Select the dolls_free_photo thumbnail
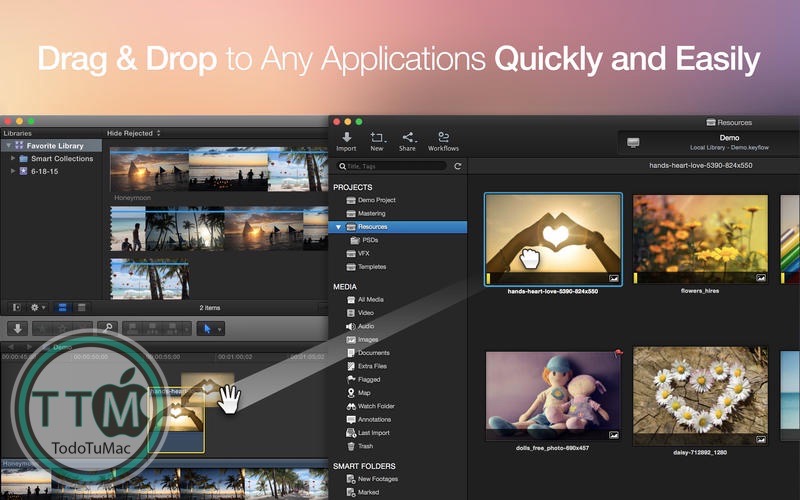The width and height of the screenshot is (800, 500). click(x=553, y=396)
